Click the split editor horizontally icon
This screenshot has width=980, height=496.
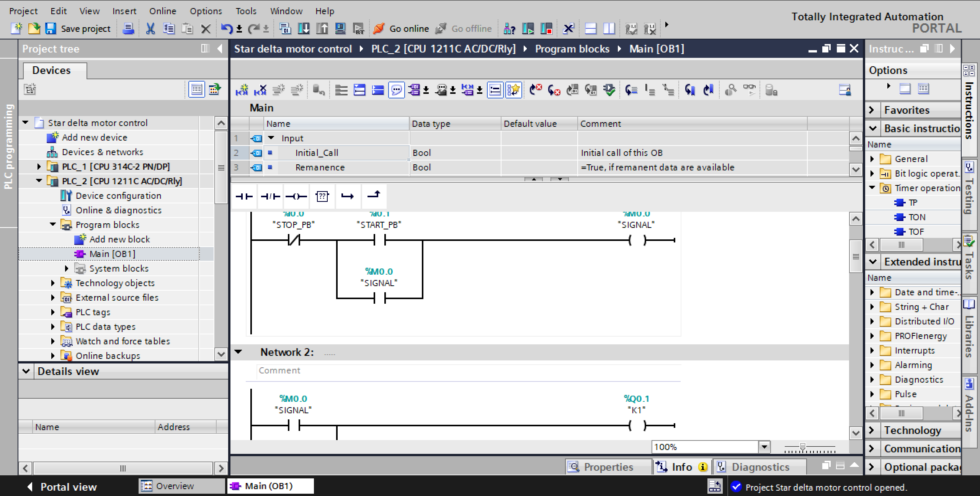click(591, 29)
